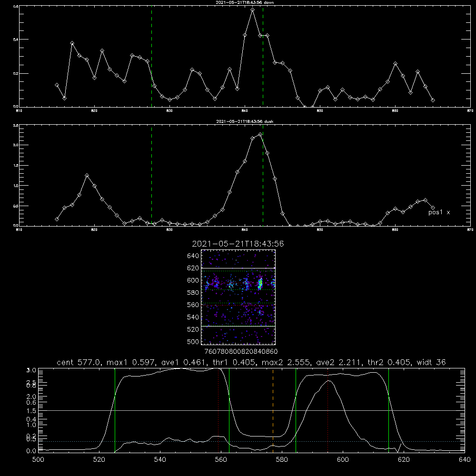The width and height of the screenshot is (476, 476).
Task: Click the 'max2 2.555' value text
Action: point(286,362)
